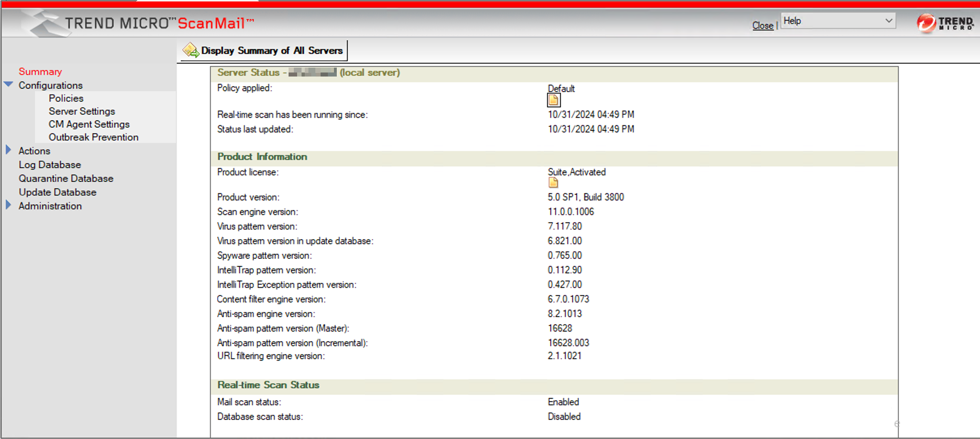
Task: Navigate to Update Database
Action: (58, 192)
